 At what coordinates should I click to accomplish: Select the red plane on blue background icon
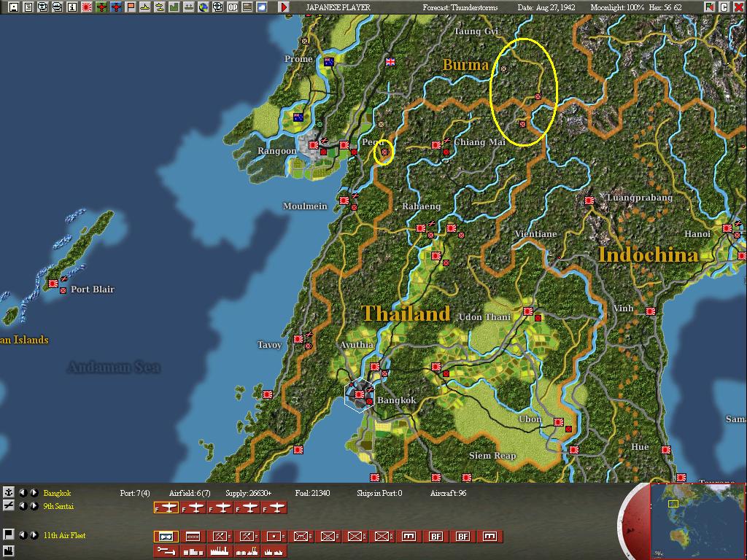point(116,7)
